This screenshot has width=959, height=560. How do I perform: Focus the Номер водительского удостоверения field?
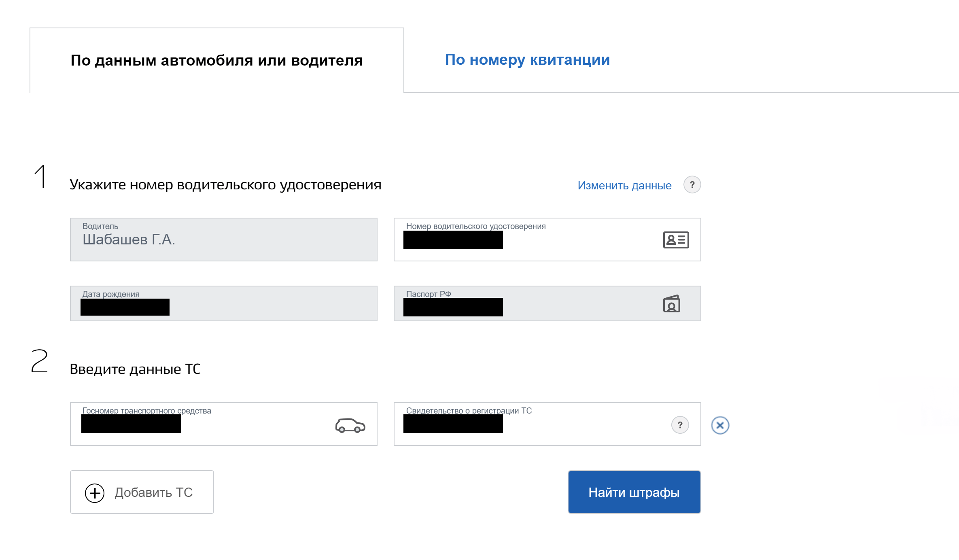pyautogui.click(x=547, y=240)
